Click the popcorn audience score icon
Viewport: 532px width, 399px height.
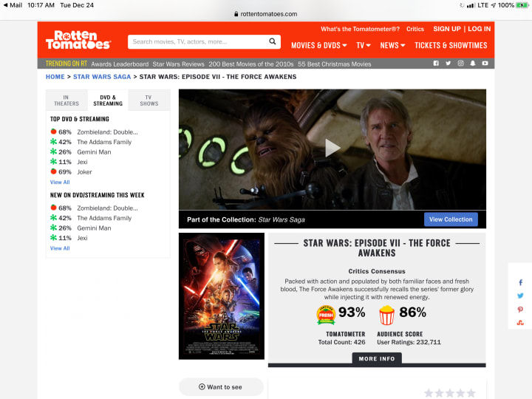pyautogui.click(x=386, y=315)
